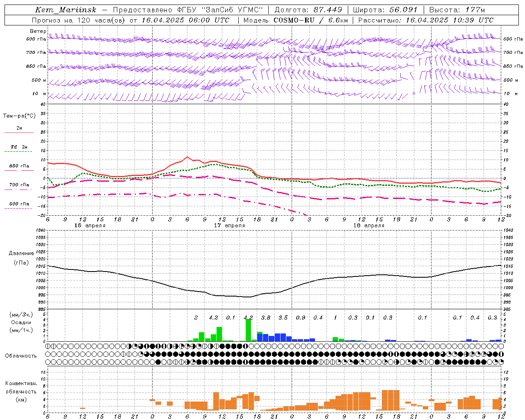Select the "(км)" convective height unit
The width and height of the screenshot is (525, 420).
(x=21, y=400)
